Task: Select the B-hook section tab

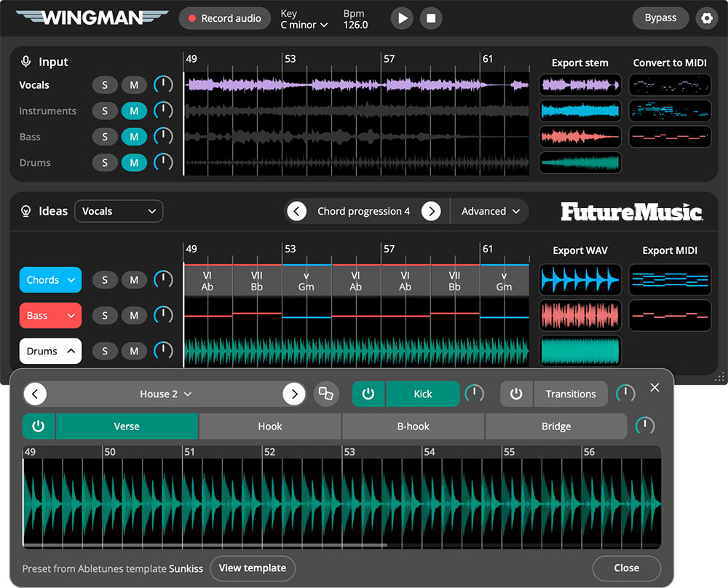Action: [414, 426]
